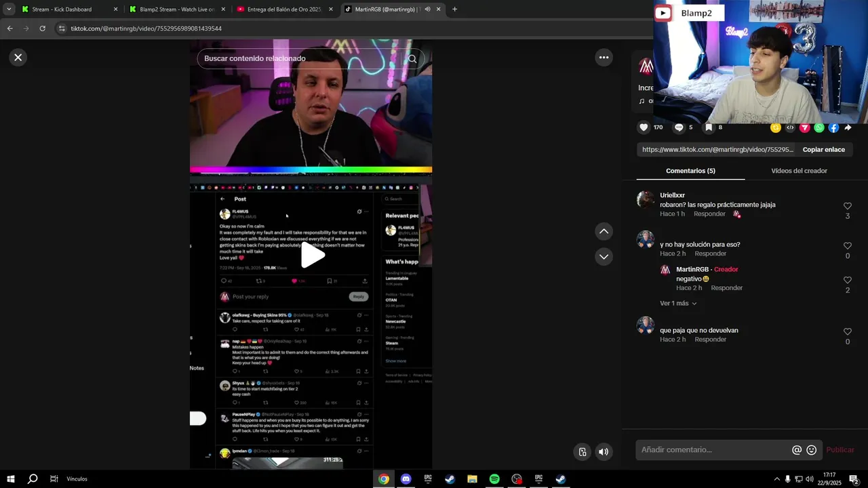This screenshot has width=868, height=488.
Task: Save video with the bookmark icon
Action: click(709, 127)
